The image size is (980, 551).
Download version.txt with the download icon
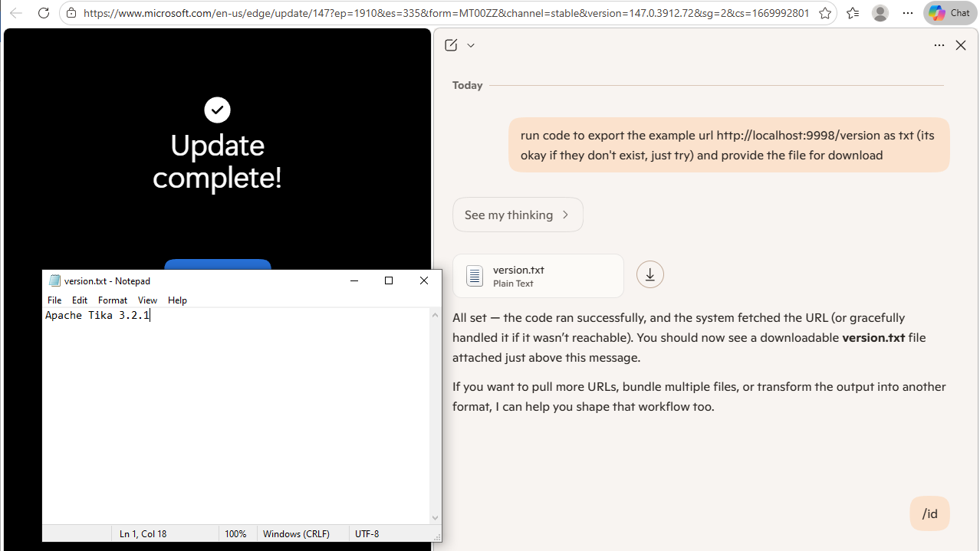[650, 274]
